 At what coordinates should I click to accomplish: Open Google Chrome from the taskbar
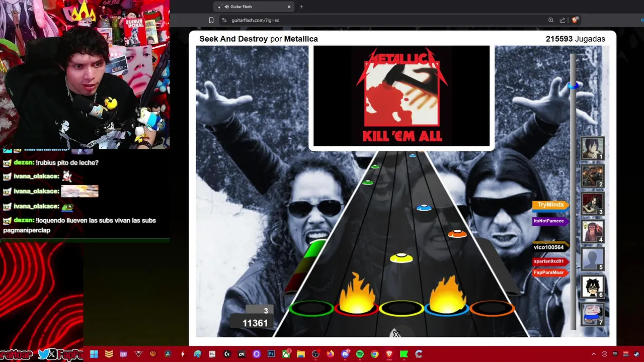coord(374,354)
